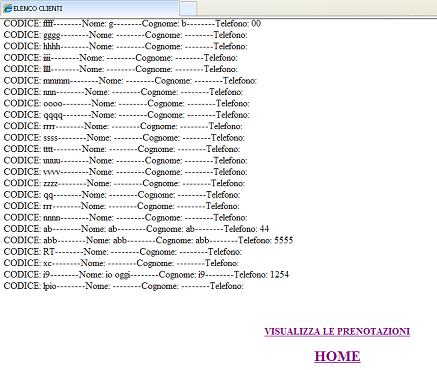Screen dimensions: 437x370
Task: Go to the HOME link
Action: (337, 356)
